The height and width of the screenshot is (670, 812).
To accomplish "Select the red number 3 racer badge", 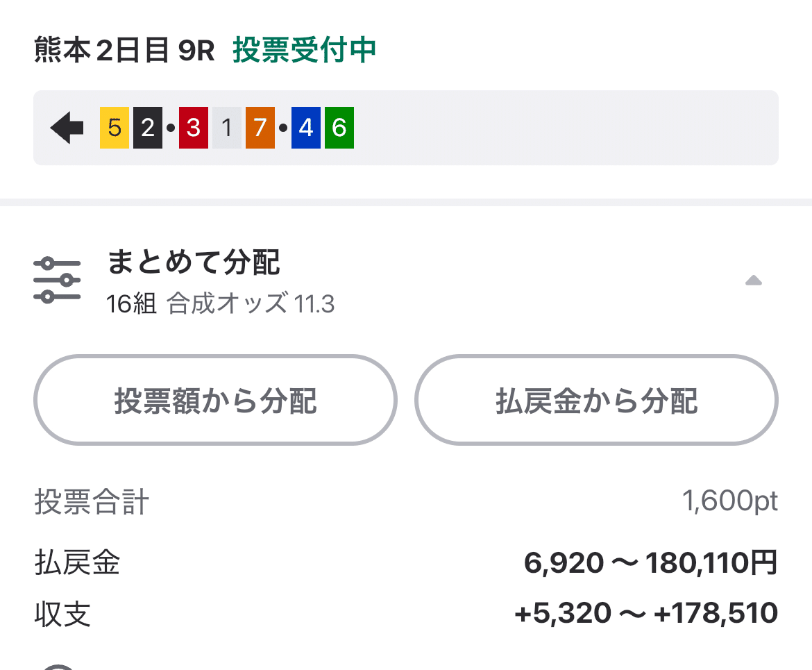I will pos(193,128).
